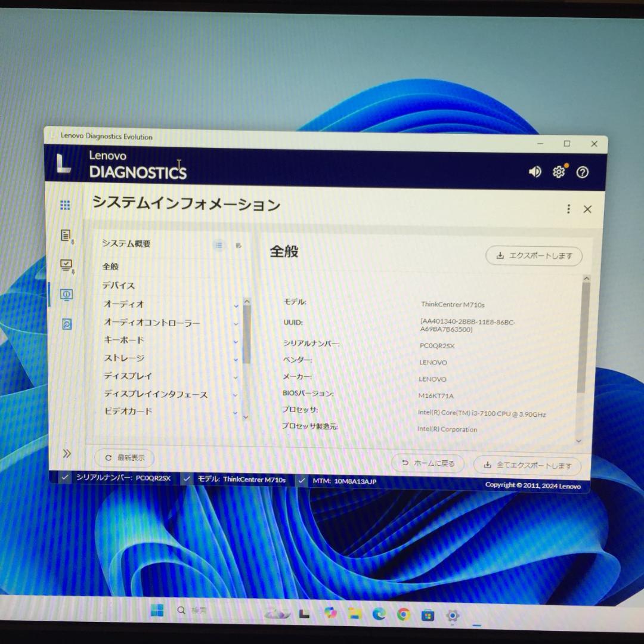644x644 pixels.
Task: Mute narration with the speaker icon
Action: [x=535, y=172]
